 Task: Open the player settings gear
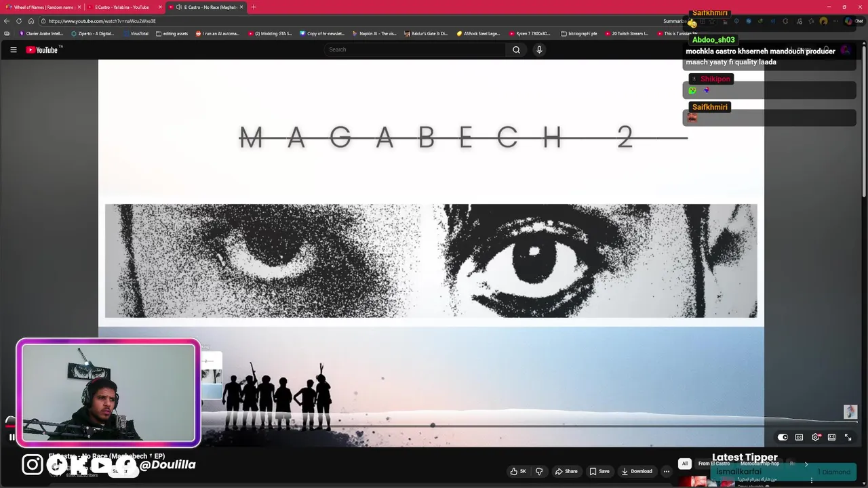point(816,437)
